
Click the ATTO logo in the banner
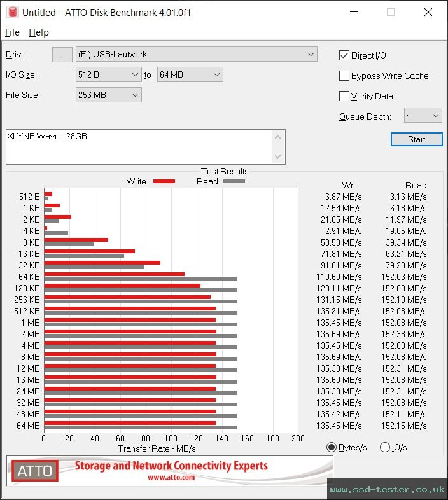pyautogui.click(x=35, y=471)
